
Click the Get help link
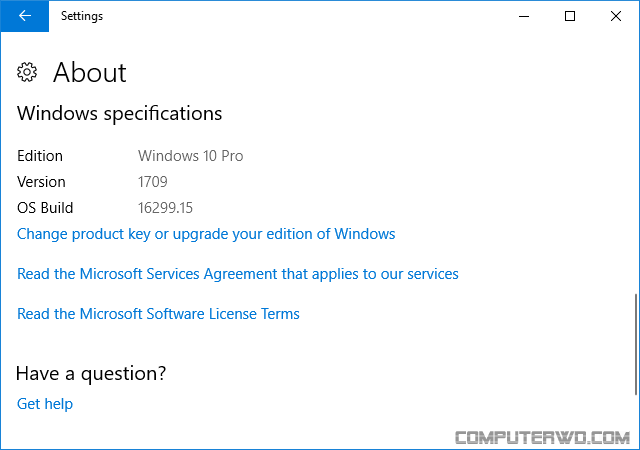pos(45,404)
